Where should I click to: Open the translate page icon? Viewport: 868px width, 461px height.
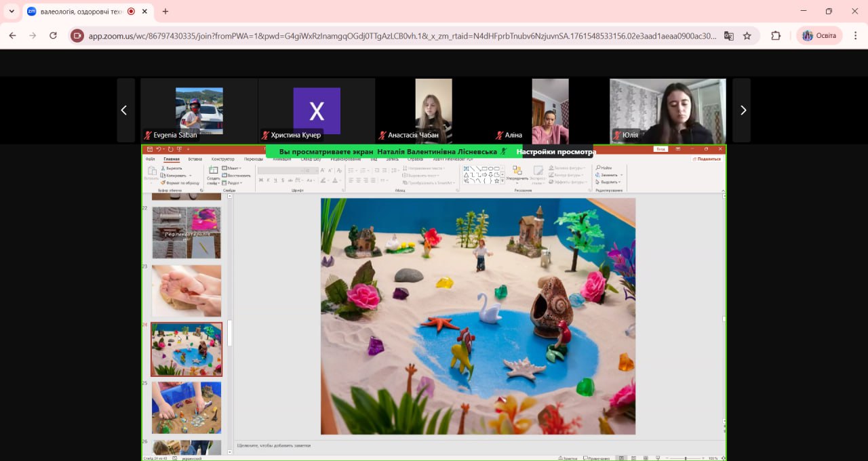[729, 36]
